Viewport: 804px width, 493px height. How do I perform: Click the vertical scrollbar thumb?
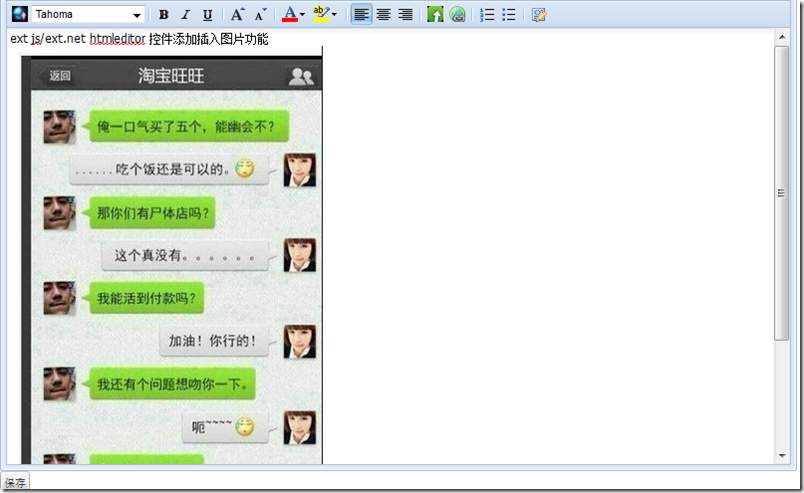(781, 193)
